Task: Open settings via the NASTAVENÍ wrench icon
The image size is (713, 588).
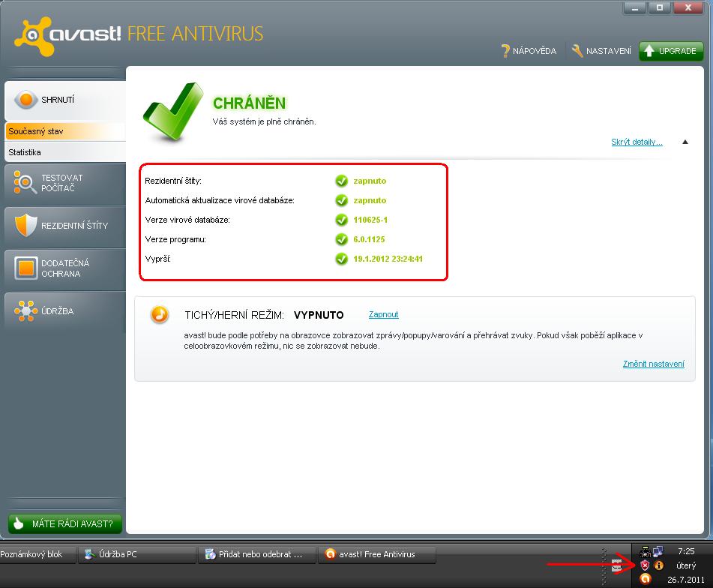Action: point(577,50)
